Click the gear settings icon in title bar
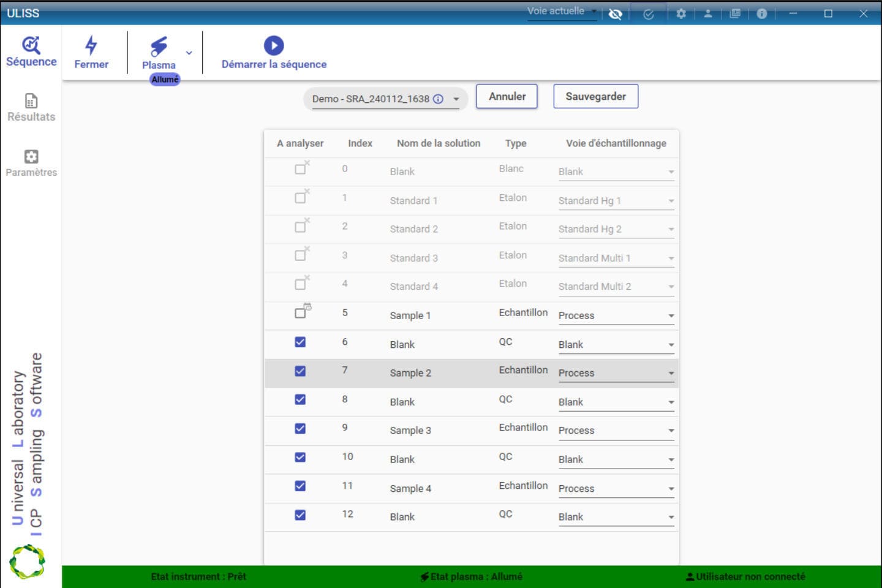 pyautogui.click(x=680, y=13)
